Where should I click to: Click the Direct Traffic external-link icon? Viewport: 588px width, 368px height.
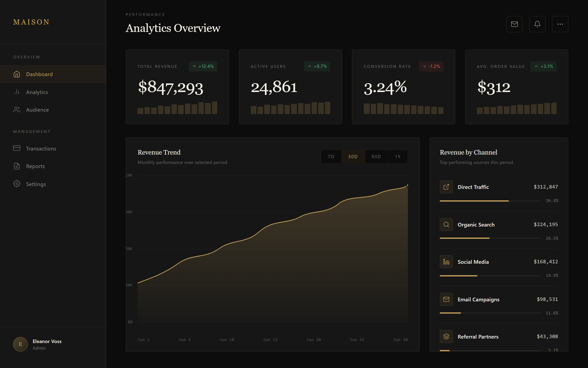(446, 187)
